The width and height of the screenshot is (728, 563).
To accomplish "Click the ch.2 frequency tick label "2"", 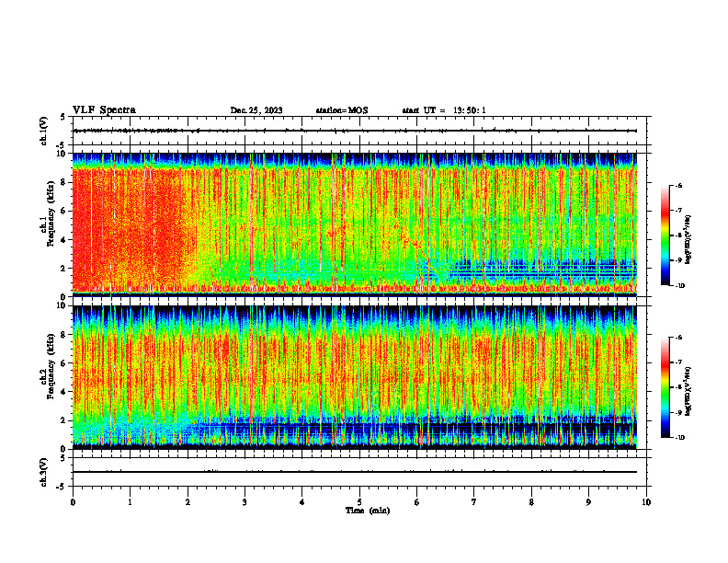I will tap(64, 420).
